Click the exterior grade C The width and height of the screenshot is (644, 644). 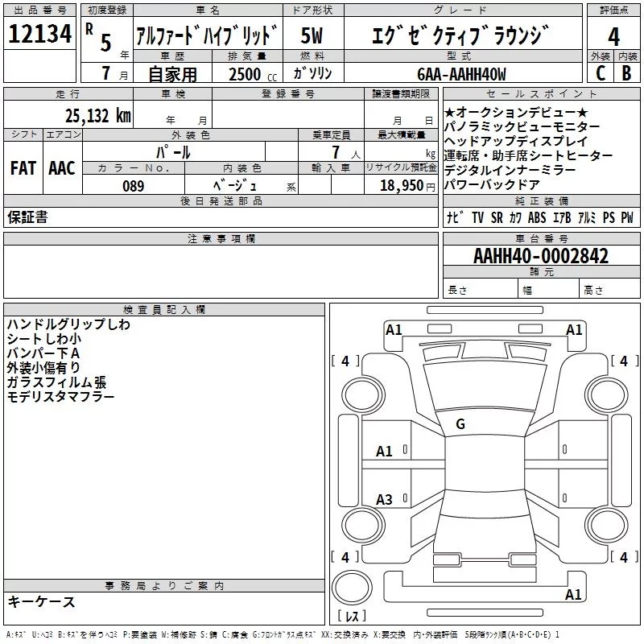tap(600, 73)
